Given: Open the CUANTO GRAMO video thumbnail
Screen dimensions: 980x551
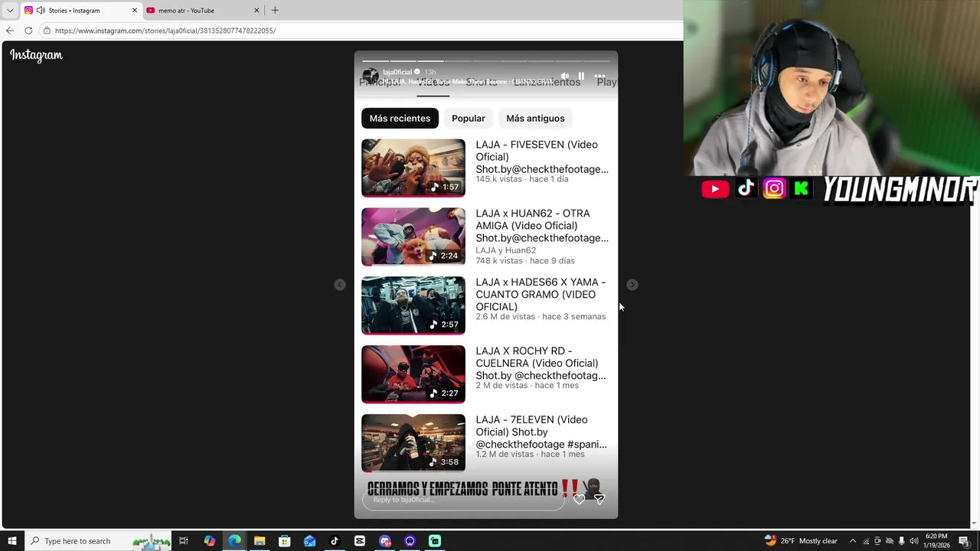Looking at the screenshot, I should pyautogui.click(x=413, y=305).
